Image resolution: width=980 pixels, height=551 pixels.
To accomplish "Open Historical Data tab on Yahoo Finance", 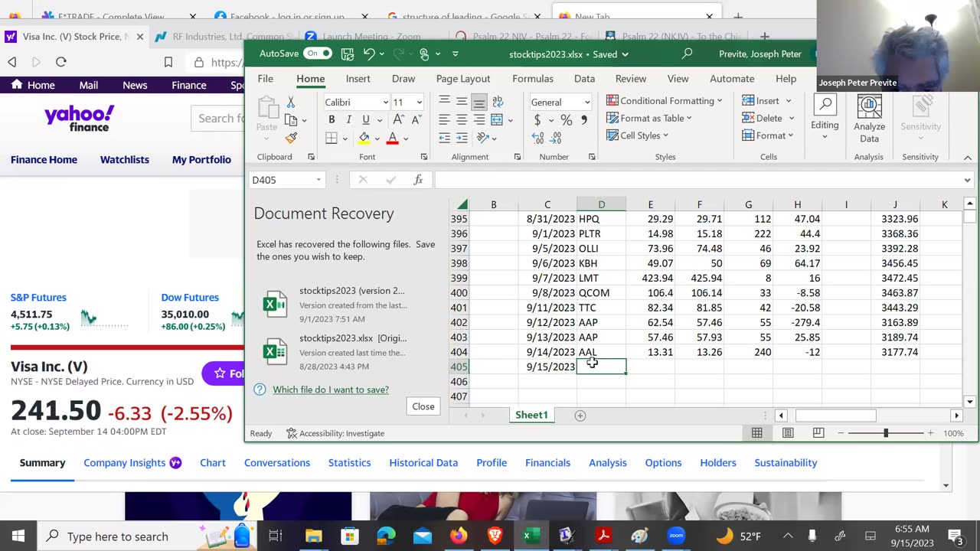I will [x=423, y=462].
